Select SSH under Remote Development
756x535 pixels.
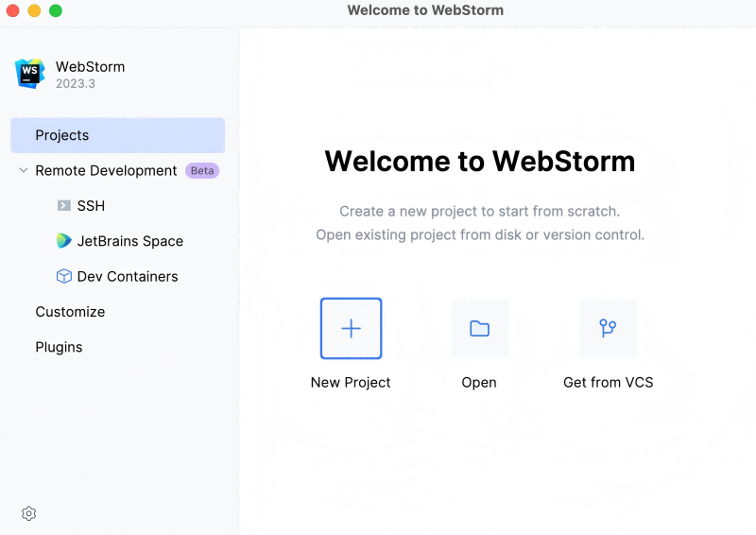(x=91, y=206)
